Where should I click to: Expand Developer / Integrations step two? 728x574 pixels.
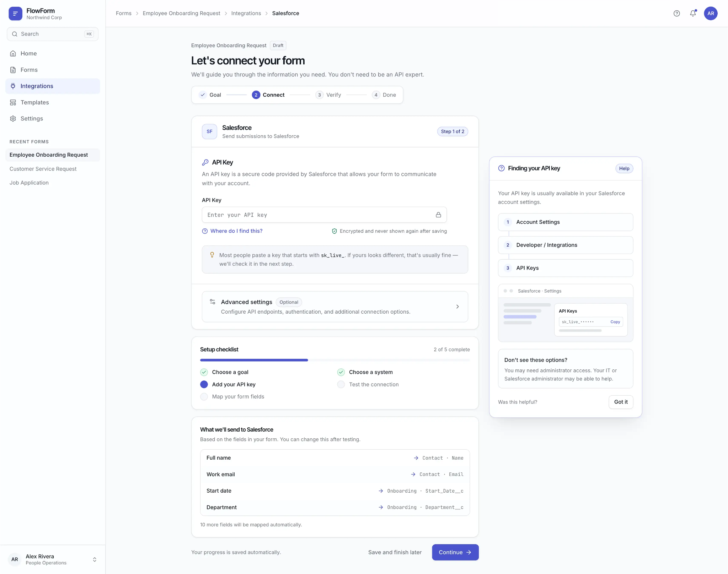565,245
